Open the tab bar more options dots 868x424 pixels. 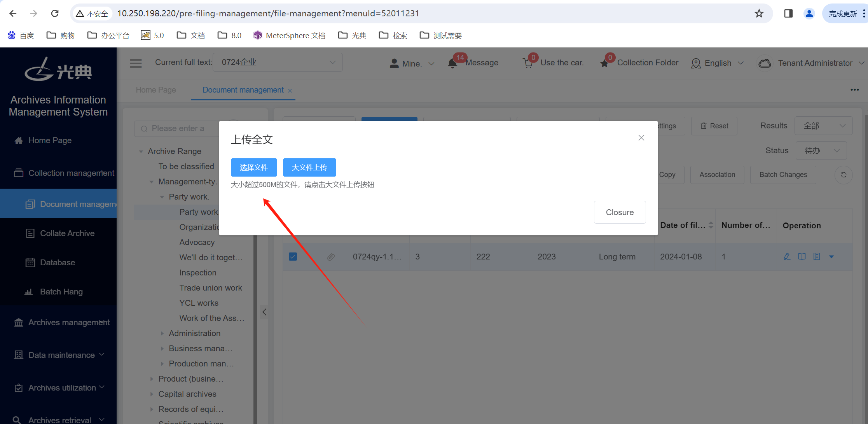coord(854,90)
